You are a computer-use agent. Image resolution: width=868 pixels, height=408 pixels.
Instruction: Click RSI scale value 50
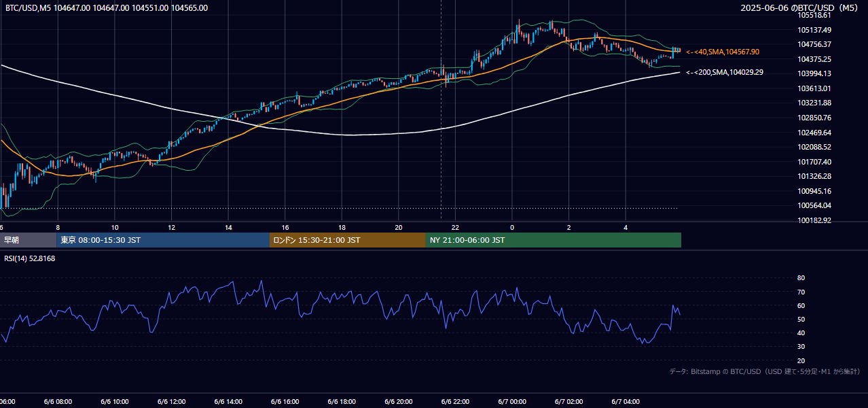tap(801, 319)
